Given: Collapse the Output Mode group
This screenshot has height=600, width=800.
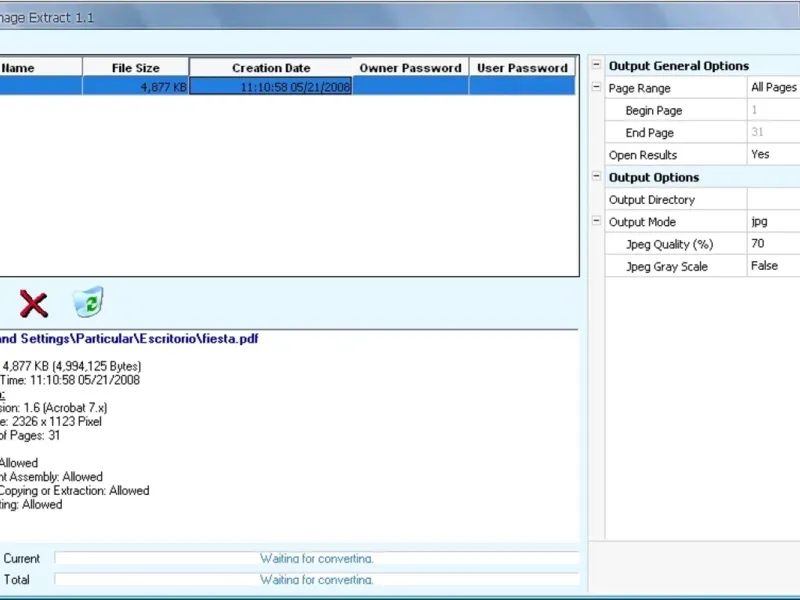Looking at the screenshot, I should point(596,221).
